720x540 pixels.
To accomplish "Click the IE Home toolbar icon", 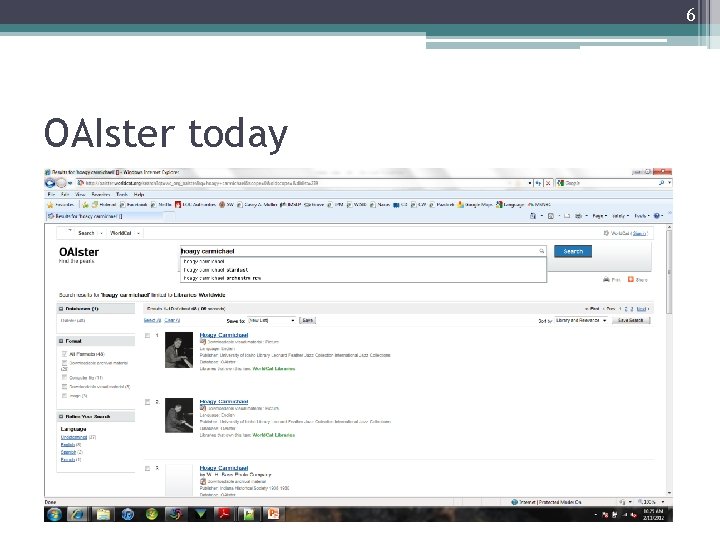I will (533, 216).
